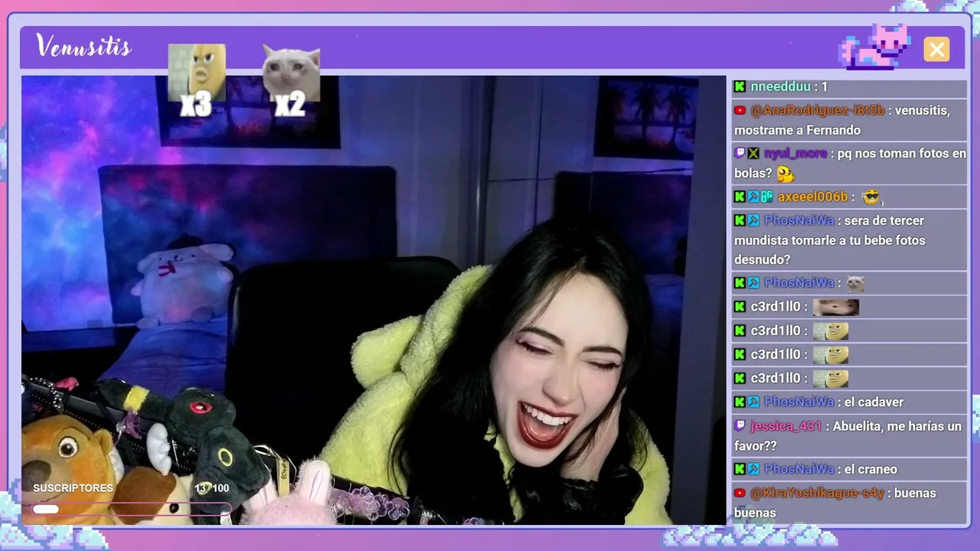Click the hammer badge on the 'el cadaver' message
980x551 pixels.
[x=753, y=402]
